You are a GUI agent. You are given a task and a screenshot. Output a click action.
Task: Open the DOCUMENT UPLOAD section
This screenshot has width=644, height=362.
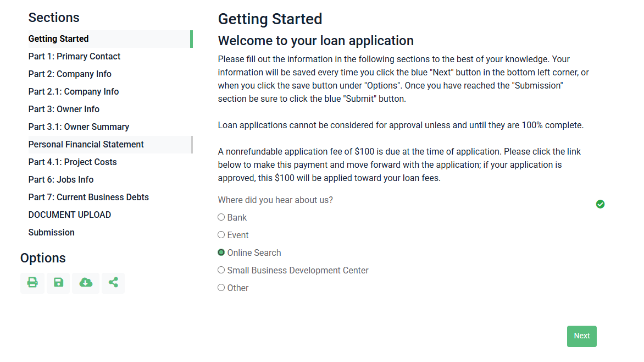(70, 215)
